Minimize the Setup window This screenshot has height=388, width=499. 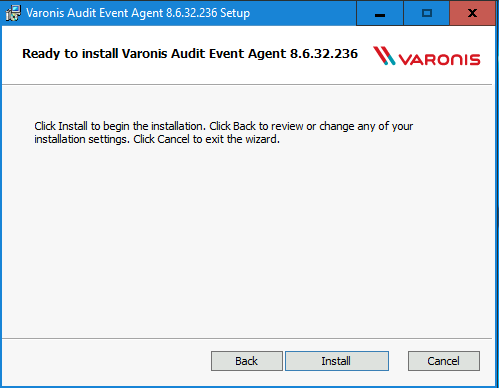coord(380,13)
